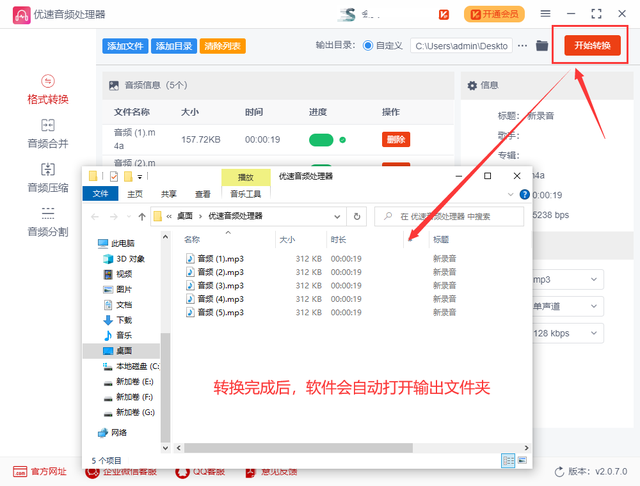Open the 查看 tab in Explorer

[x=202, y=194]
